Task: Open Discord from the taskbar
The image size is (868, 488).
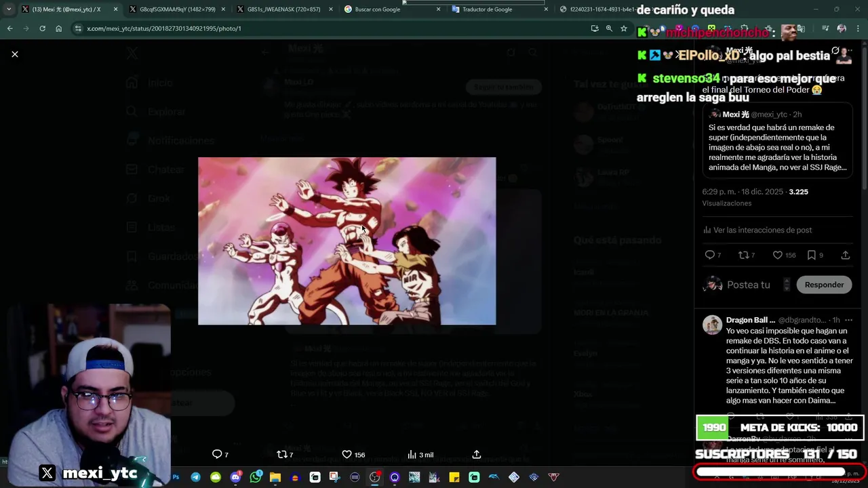Action: tap(235, 477)
